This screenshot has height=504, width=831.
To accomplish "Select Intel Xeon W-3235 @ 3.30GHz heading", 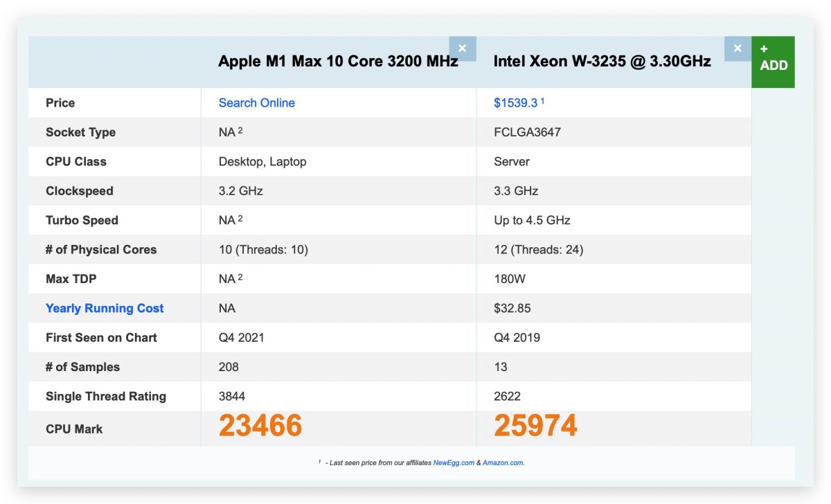I will coord(602,61).
